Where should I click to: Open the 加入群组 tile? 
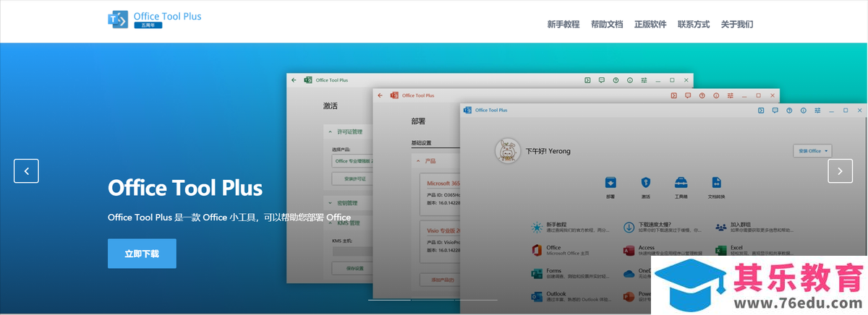(754, 228)
